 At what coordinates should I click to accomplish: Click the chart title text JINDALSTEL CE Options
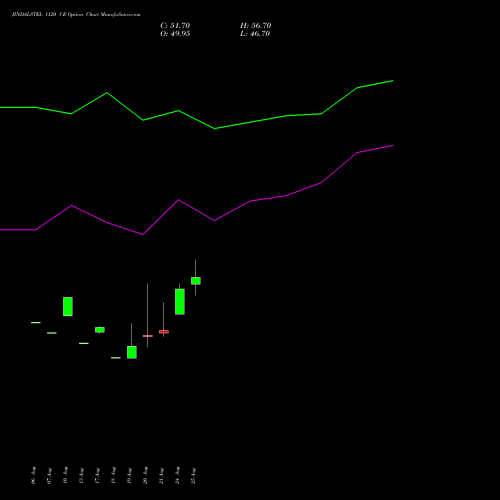[76, 15]
